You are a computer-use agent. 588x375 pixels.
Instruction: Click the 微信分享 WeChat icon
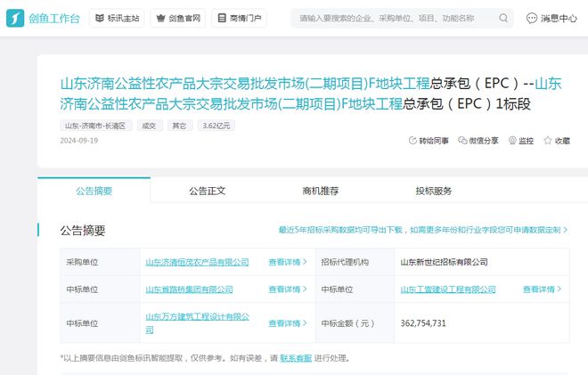point(462,141)
